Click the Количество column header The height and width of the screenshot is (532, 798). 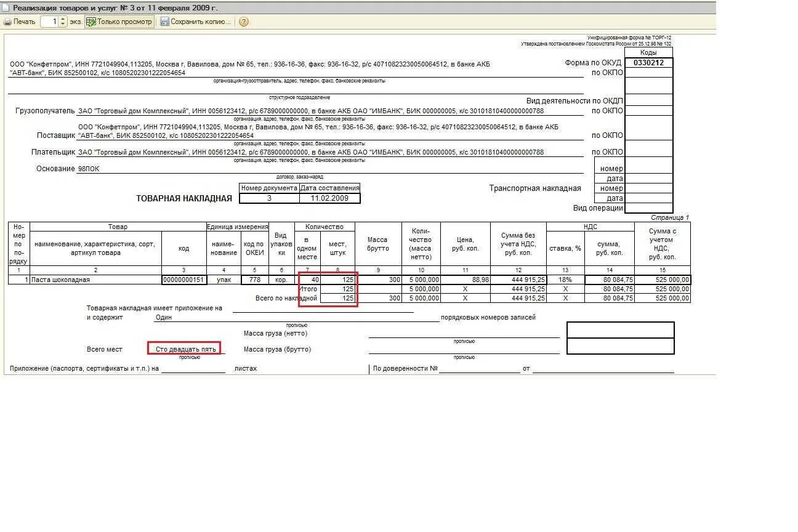point(325,227)
